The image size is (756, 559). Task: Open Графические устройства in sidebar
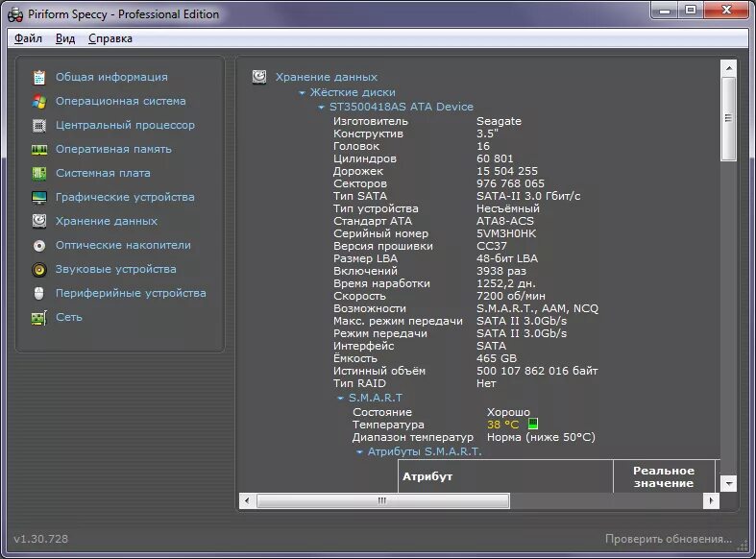point(125,197)
